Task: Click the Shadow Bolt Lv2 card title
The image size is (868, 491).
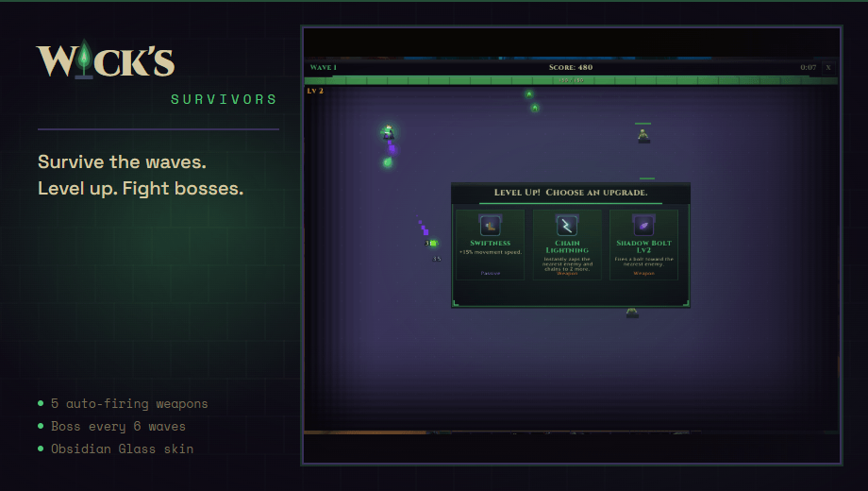Action: pos(643,246)
